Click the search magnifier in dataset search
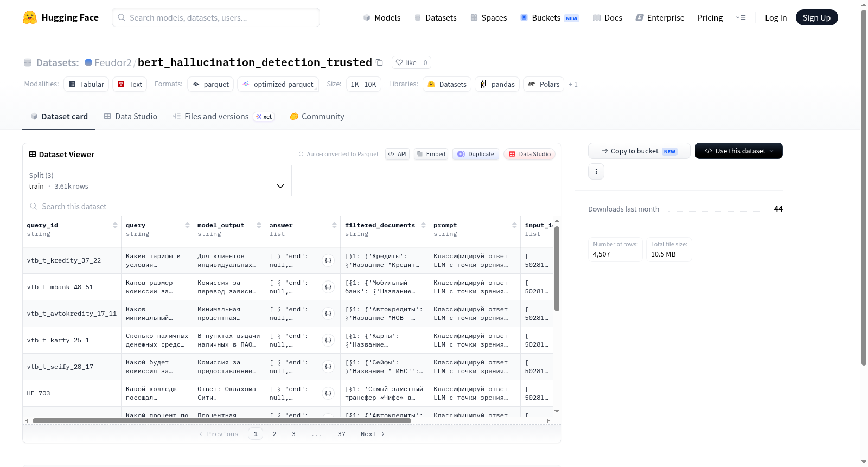Viewport: 868px width, 467px height. click(34, 206)
